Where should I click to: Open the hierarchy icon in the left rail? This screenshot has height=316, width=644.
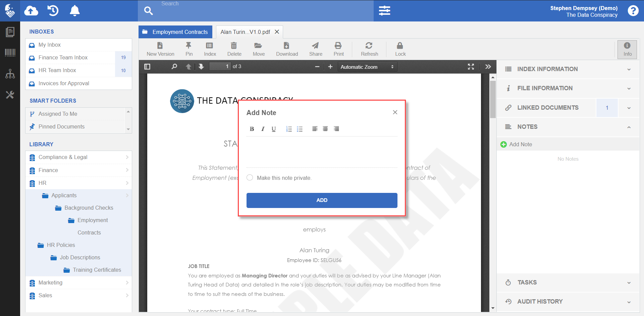(x=10, y=74)
